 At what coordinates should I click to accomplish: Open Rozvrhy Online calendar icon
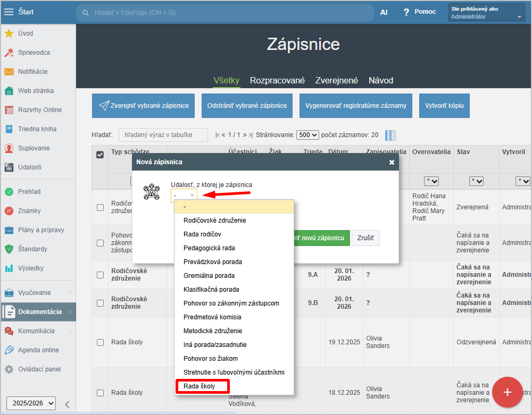[x=9, y=110]
